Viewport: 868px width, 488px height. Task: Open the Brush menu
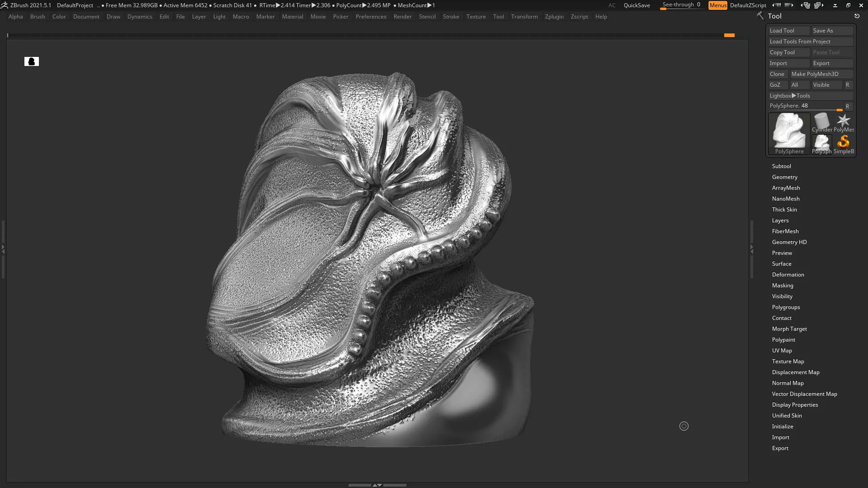click(x=38, y=17)
